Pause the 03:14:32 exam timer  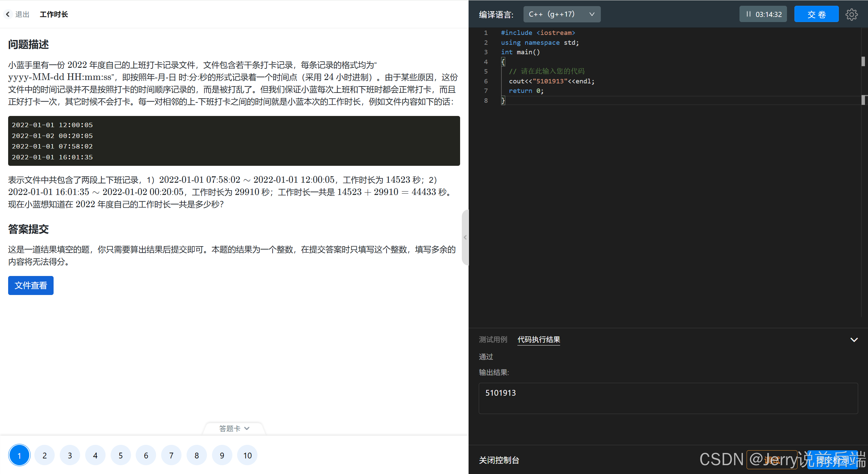(x=749, y=14)
